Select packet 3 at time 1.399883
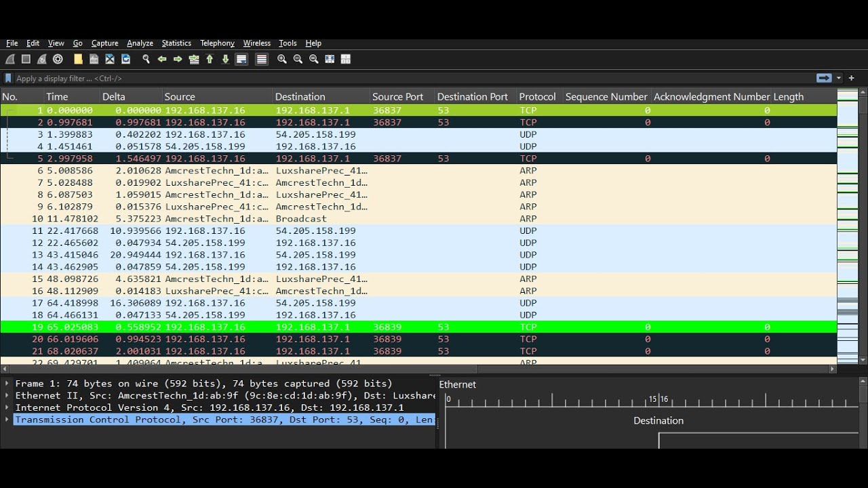Screen dimensions: 868x488 tap(418, 134)
